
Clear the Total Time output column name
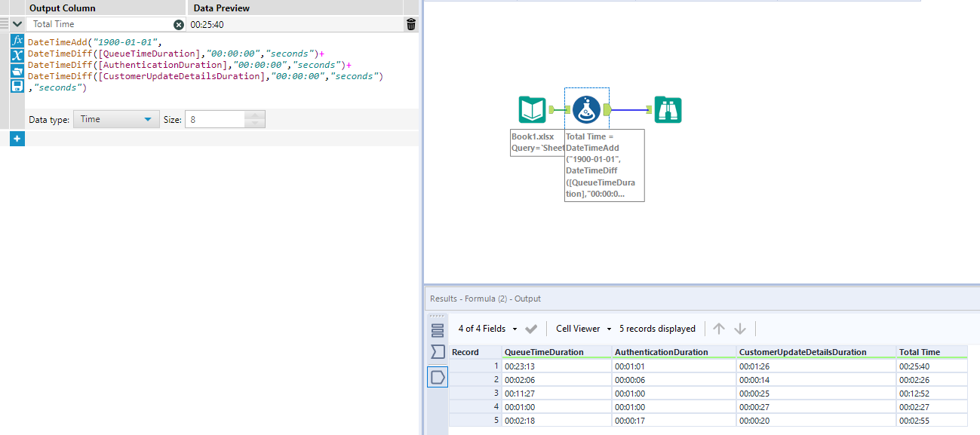[179, 24]
